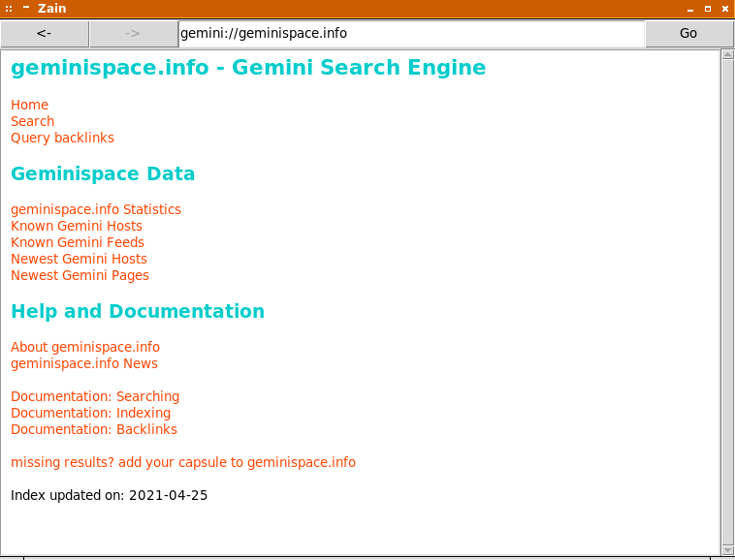The width and height of the screenshot is (735, 560).
Task: Click the Index updated on date text
Action: click(110, 495)
